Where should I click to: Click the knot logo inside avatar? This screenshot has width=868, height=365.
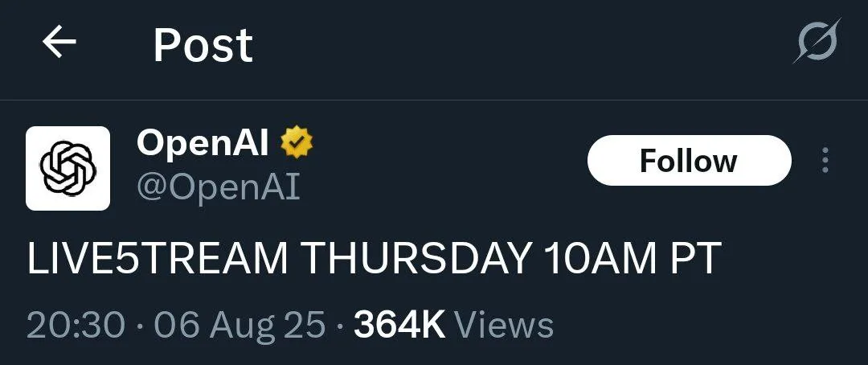click(x=68, y=168)
